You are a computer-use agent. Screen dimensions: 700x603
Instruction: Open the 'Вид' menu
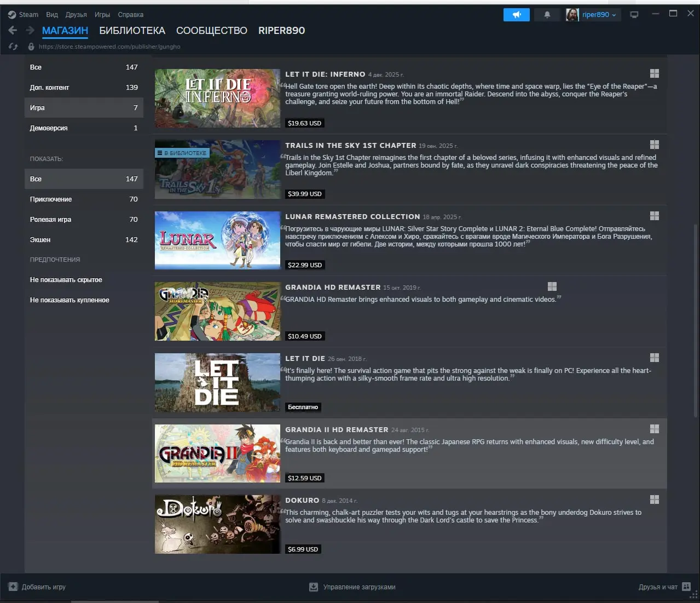(52, 15)
